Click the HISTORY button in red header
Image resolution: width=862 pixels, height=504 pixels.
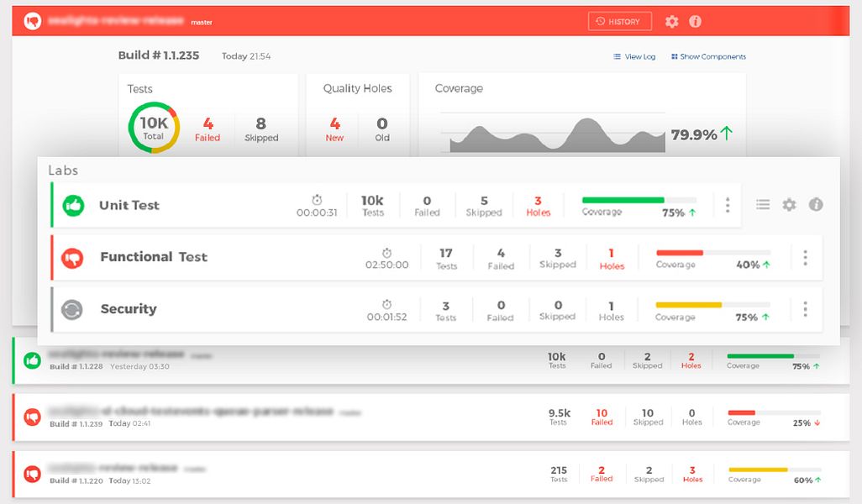tap(619, 22)
